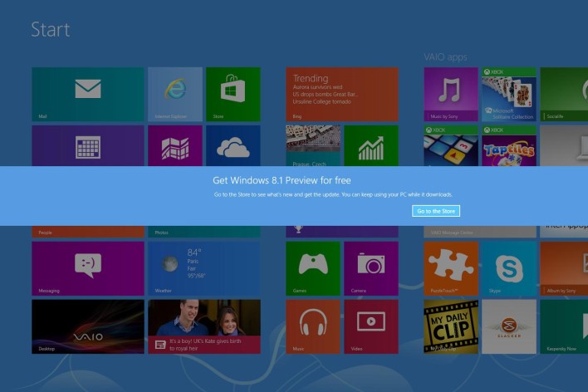Open the Socialife tile
588x392 pixels.
point(564,94)
